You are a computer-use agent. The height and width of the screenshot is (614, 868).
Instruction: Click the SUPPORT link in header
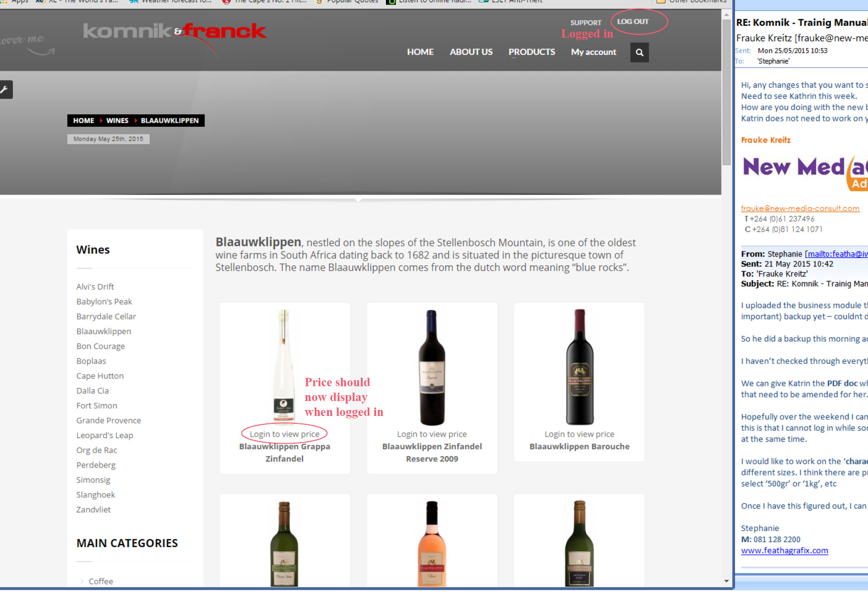pyautogui.click(x=586, y=23)
